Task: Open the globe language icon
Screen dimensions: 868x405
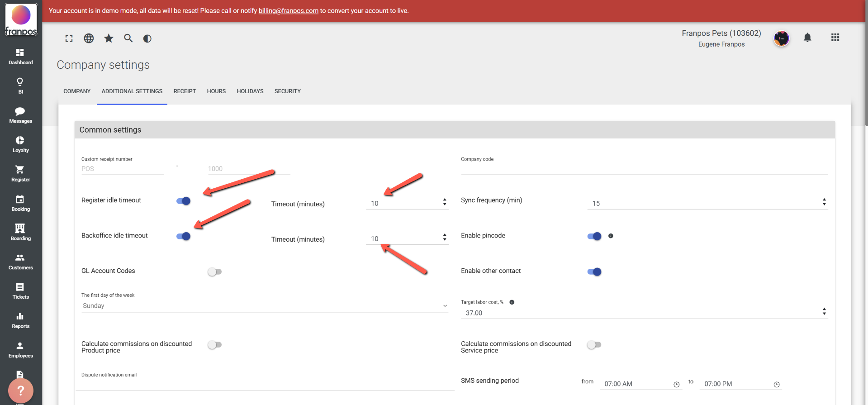Action: [89, 38]
